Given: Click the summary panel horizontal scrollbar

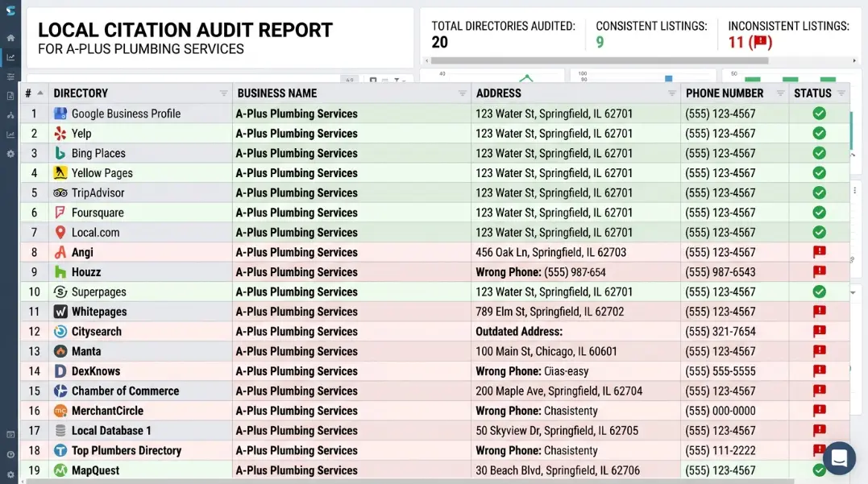Looking at the screenshot, I should (x=600, y=60).
